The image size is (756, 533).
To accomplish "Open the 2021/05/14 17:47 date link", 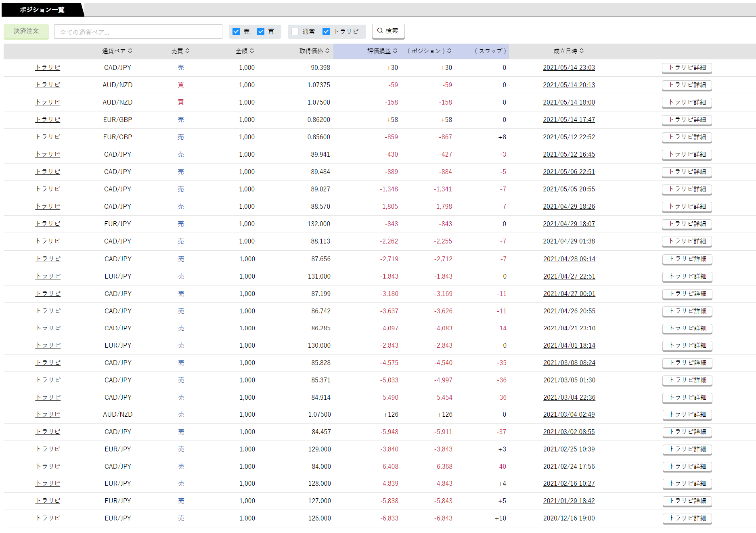I will 569,120.
